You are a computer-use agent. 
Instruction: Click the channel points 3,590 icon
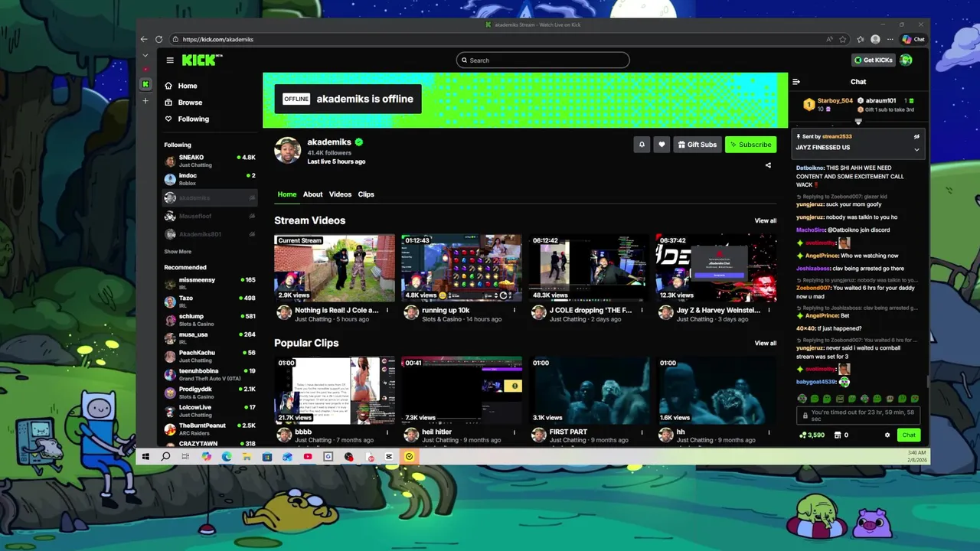point(802,435)
